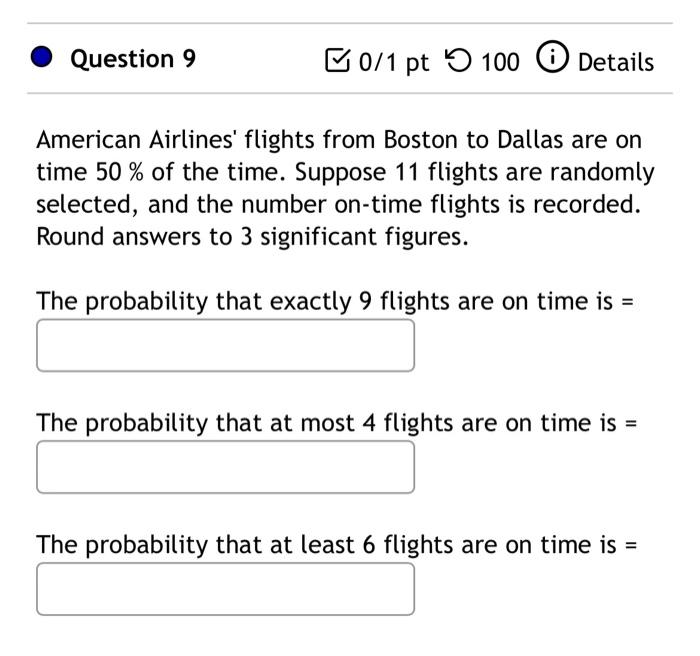Open the Details link
The width and height of the screenshot is (700, 656).
pos(616,62)
